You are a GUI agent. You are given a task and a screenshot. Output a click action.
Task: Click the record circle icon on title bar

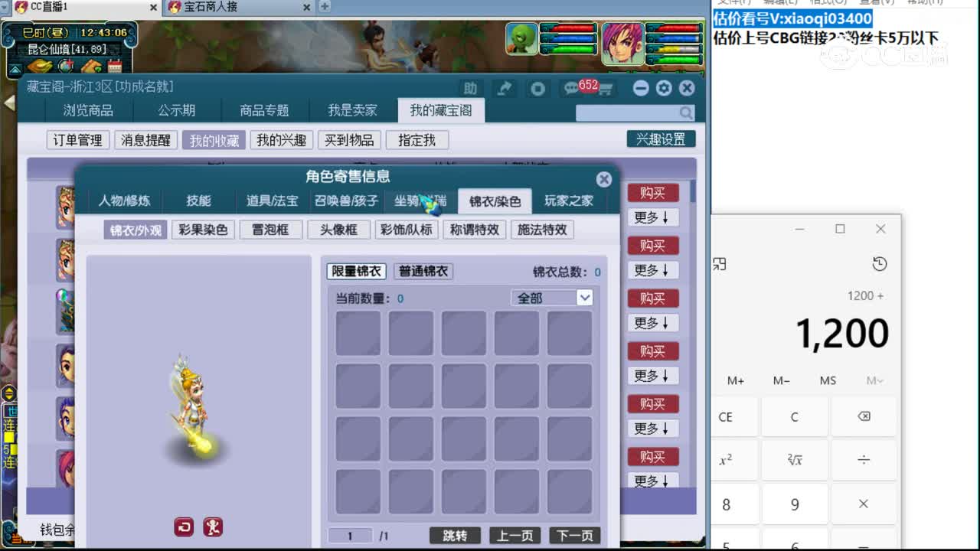click(x=537, y=89)
